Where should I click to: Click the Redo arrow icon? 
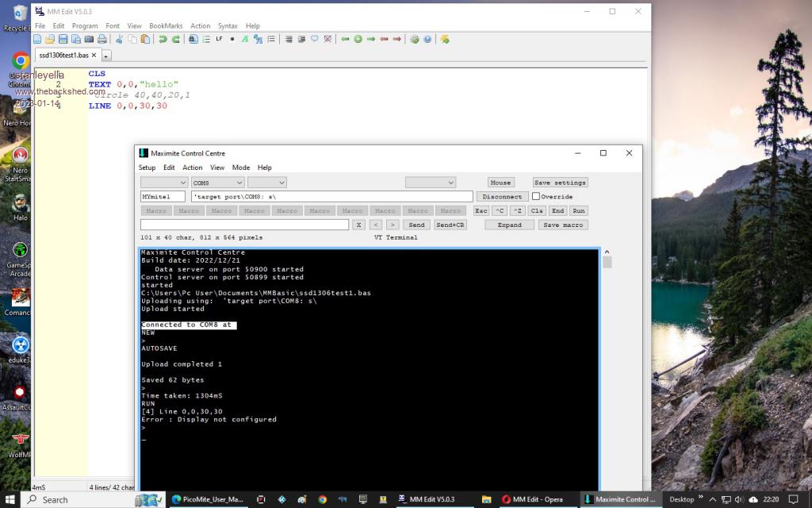[174, 39]
